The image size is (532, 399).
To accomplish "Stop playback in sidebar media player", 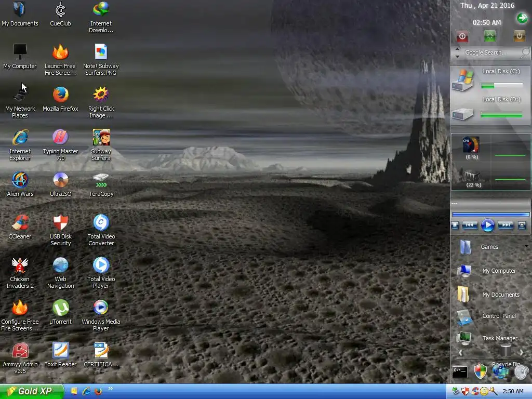I will 455,225.
